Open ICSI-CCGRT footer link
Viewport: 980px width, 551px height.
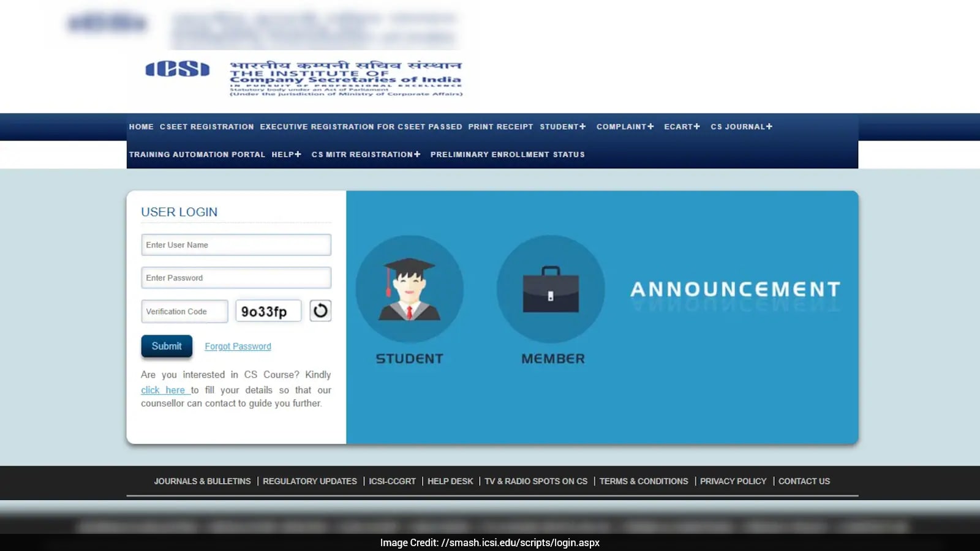pyautogui.click(x=392, y=481)
